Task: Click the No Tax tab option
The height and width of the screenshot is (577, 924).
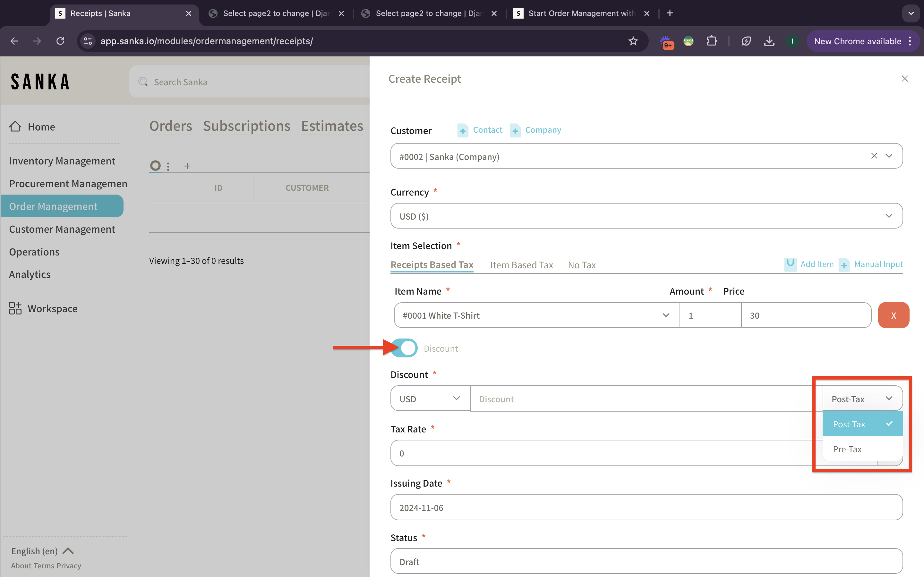Action: tap(581, 264)
